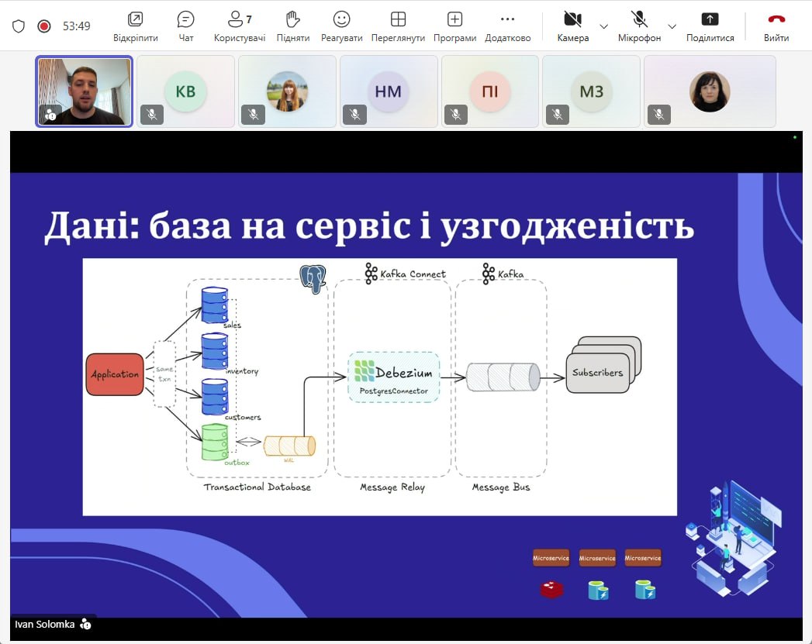Select the KB participant tile
The height and width of the screenshot is (644, 812).
coord(186,91)
